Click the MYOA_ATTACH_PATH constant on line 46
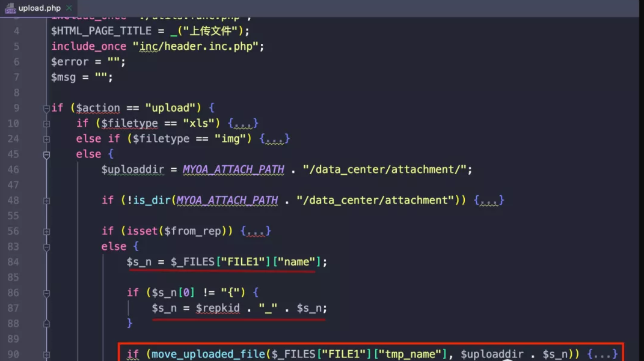 pyautogui.click(x=233, y=169)
